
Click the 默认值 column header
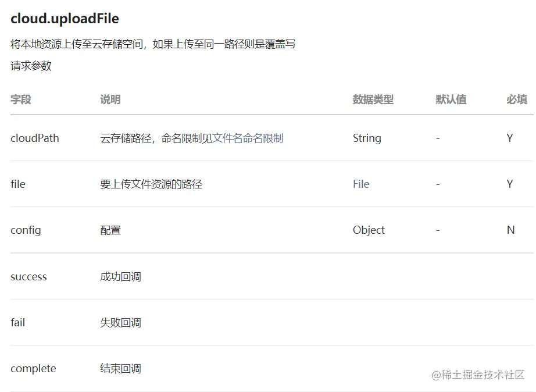[451, 99]
